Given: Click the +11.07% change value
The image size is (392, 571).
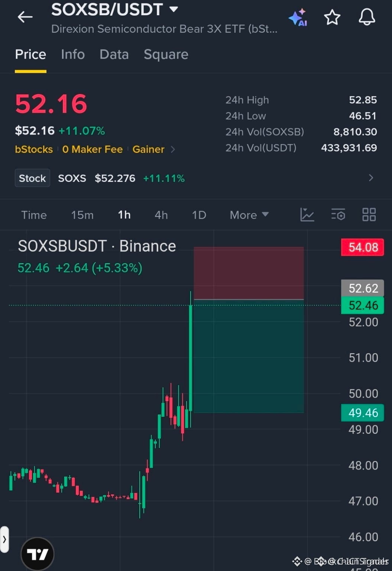Looking at the screenshot, I should [x=82, y=131].
